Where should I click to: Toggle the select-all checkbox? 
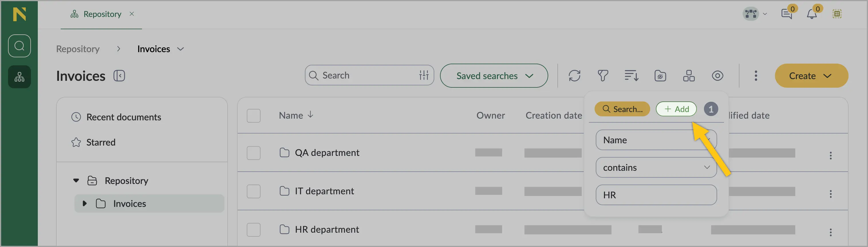point(254,115)
